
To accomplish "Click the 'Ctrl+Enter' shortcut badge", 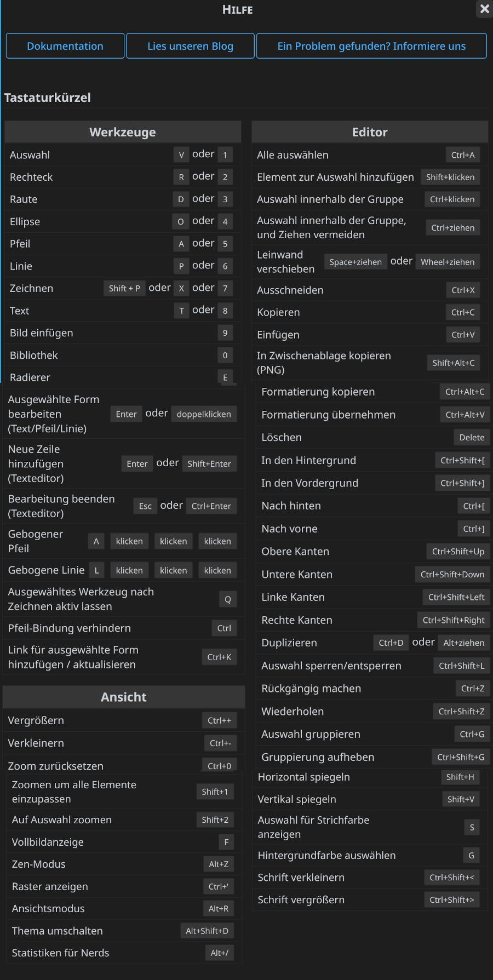I will coord(211,506).
